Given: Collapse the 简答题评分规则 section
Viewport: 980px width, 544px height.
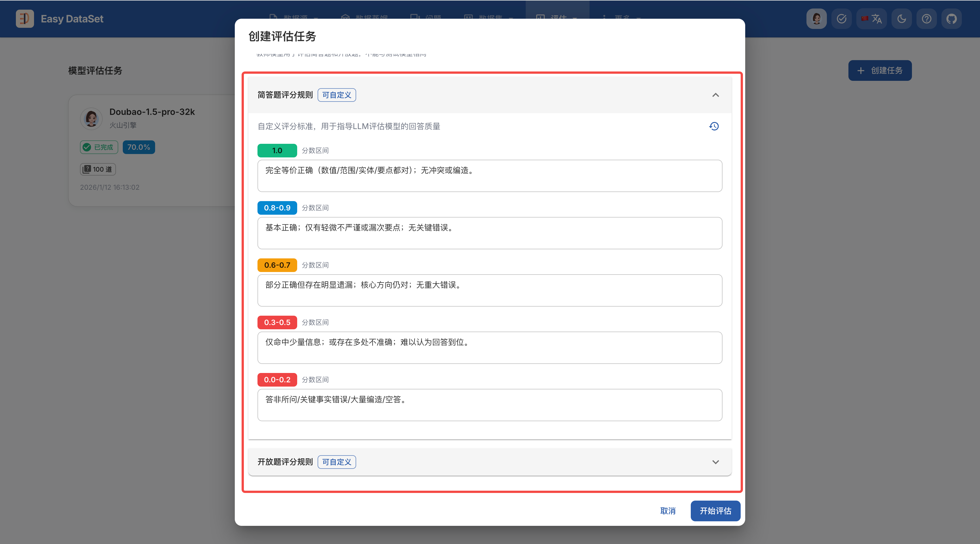Looking at the screenshot, I should pyautogui.click(x=715, y=95).
